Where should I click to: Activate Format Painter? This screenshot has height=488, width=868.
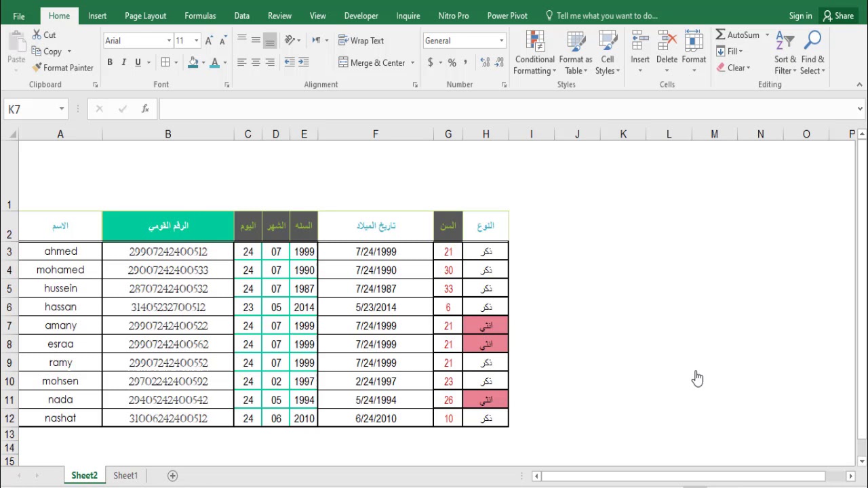[62, 68]
